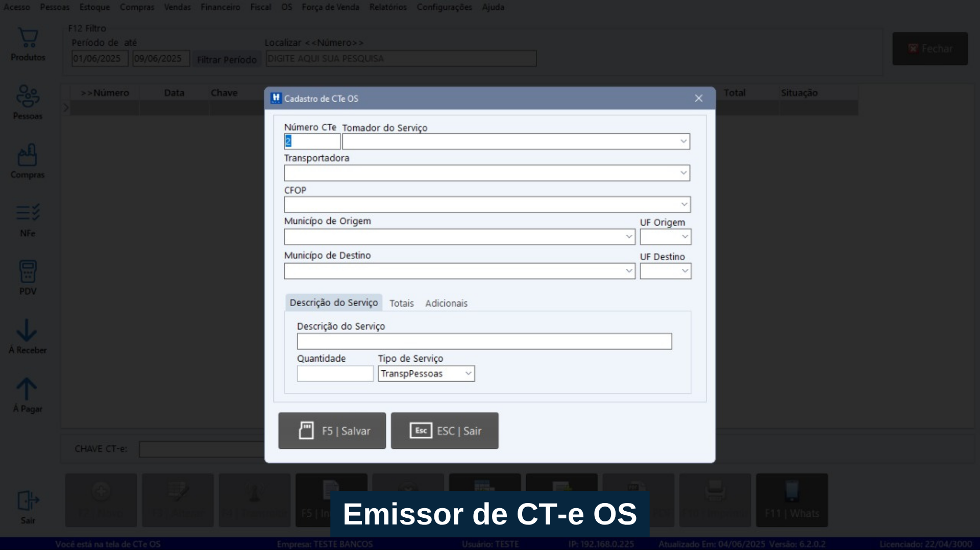Open the NFe sidebar icon
The width and height of the screenshot is (980, 551).
pos(28,220)
